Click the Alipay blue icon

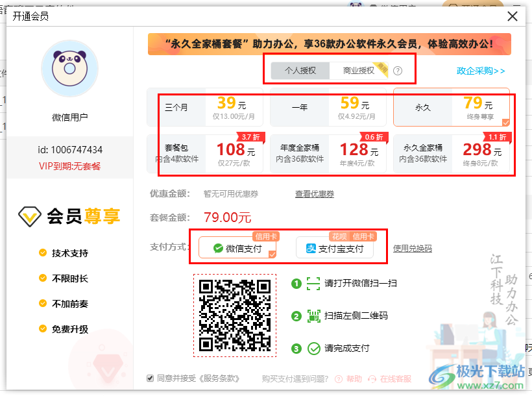311,248
